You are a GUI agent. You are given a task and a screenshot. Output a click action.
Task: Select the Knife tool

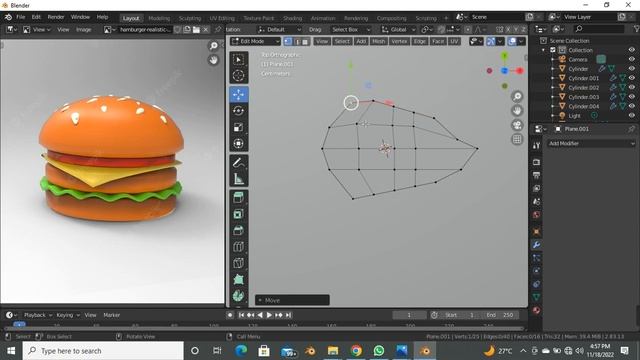coord(239,263)
